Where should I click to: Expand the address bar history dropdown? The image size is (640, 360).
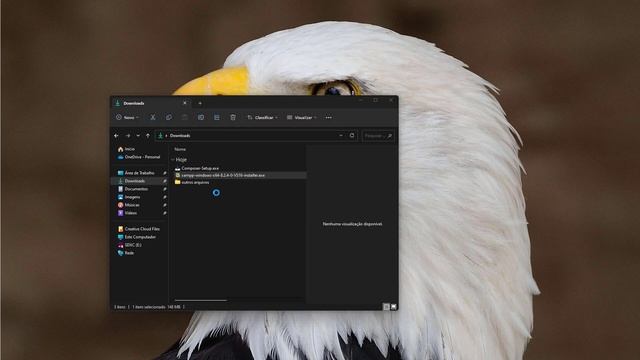(341, 136)
